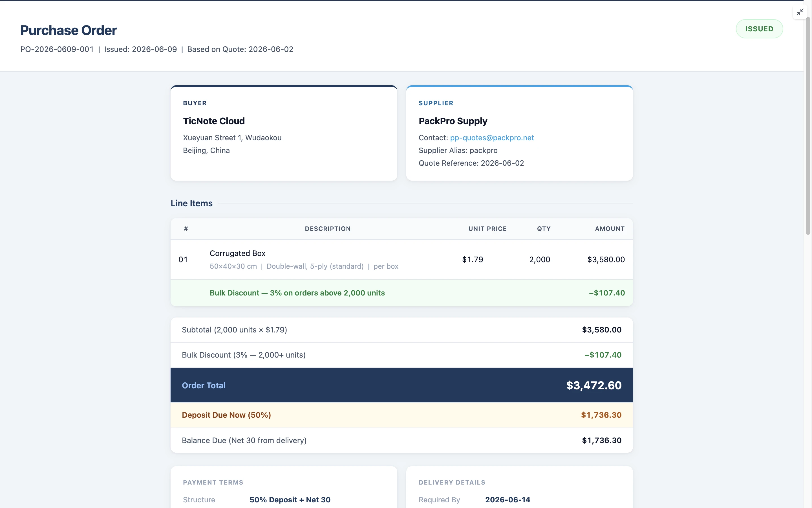The image size is (812, 508).
Task: Click the $3,580.00 subtotal value
Action: tap(602, 330)
